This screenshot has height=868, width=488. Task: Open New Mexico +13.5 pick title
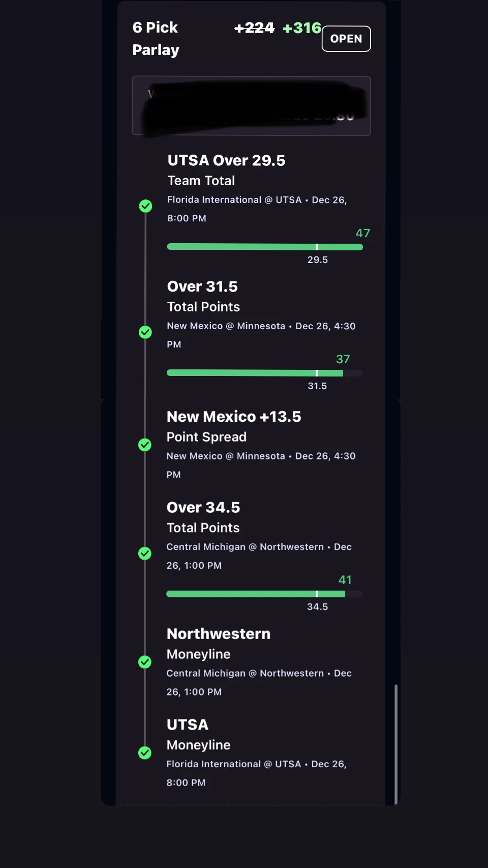[x=234, y=417]
